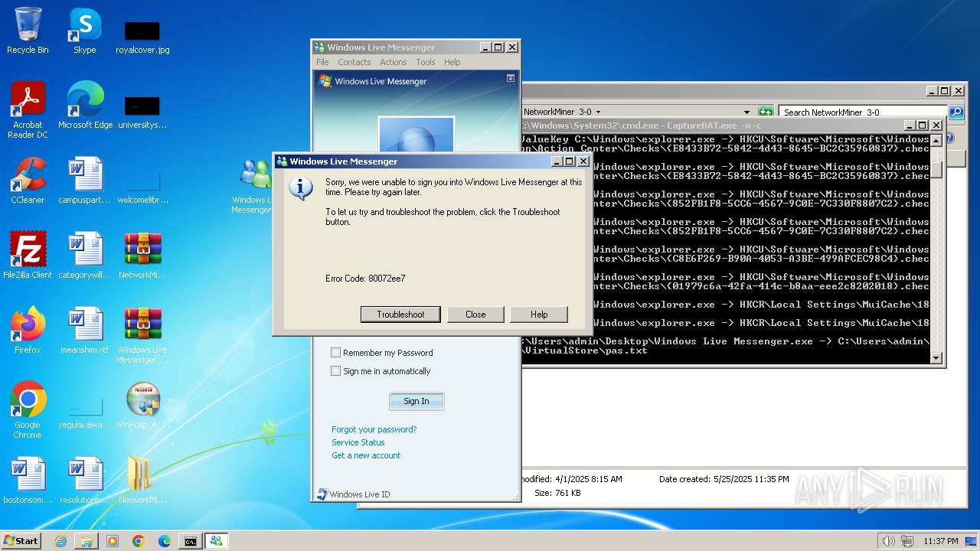
Task: Open the File menu in Windows Live Messenger
Action: [322, 62]
